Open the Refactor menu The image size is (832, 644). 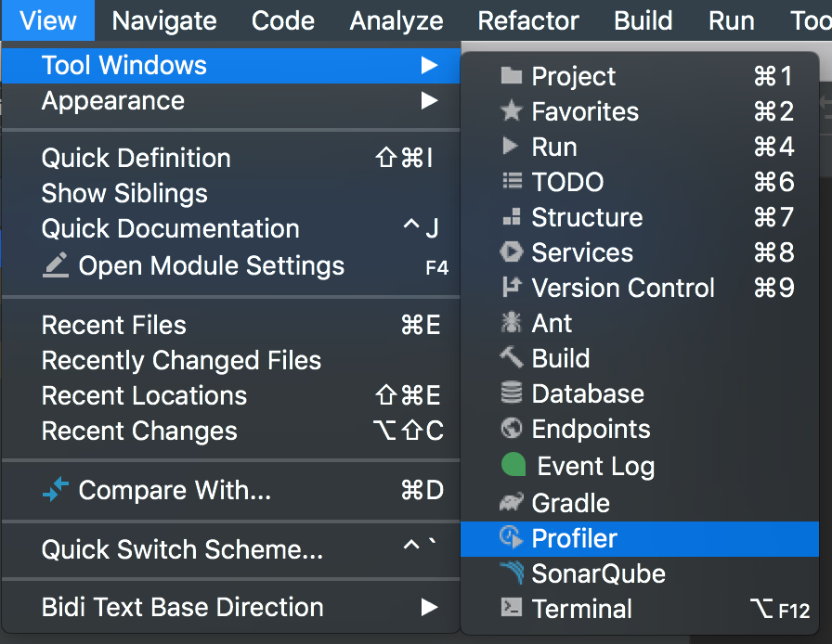point(528,20)
